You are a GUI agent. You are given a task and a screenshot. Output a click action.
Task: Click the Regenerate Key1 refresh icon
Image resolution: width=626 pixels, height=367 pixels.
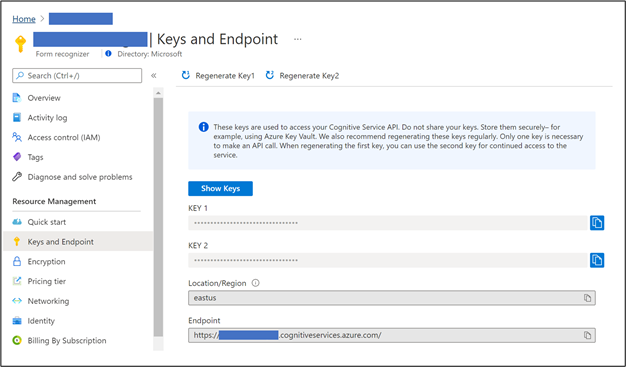tap(186, 75)
